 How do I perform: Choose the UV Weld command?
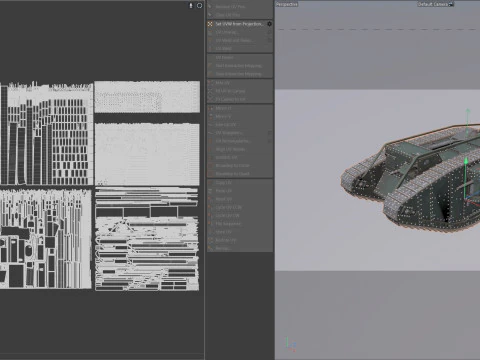(240, 49)
